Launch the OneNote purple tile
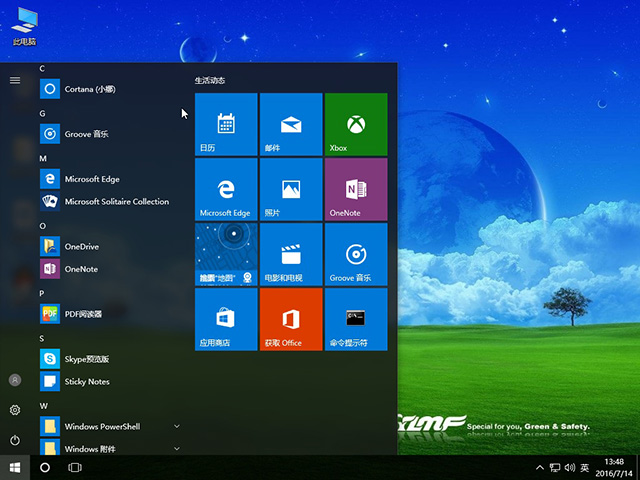 tap(355, 189)
